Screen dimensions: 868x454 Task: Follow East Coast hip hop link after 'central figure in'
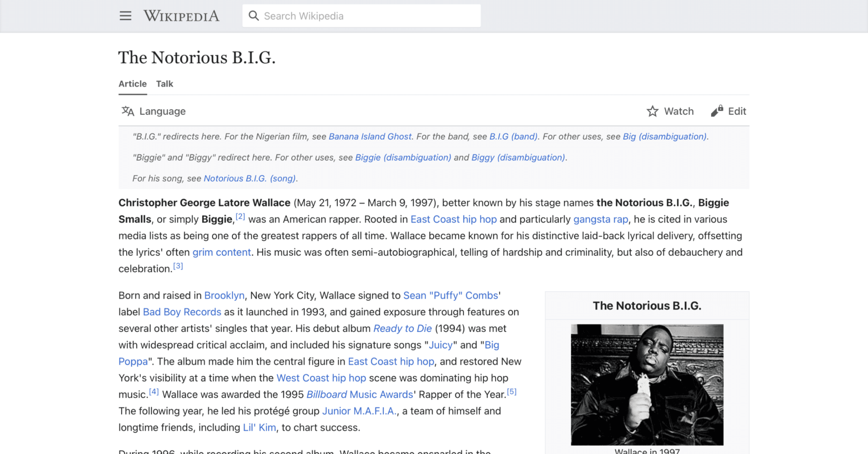[391, 362]
